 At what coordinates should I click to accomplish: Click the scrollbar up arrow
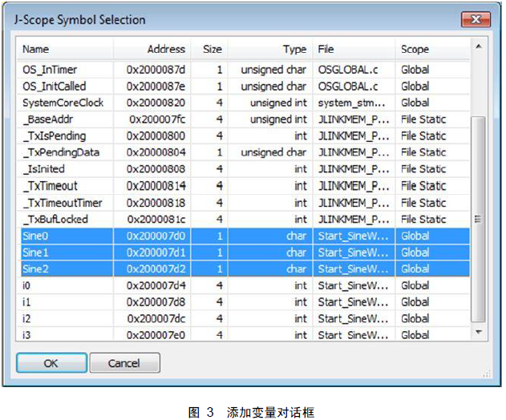[479, 46]
